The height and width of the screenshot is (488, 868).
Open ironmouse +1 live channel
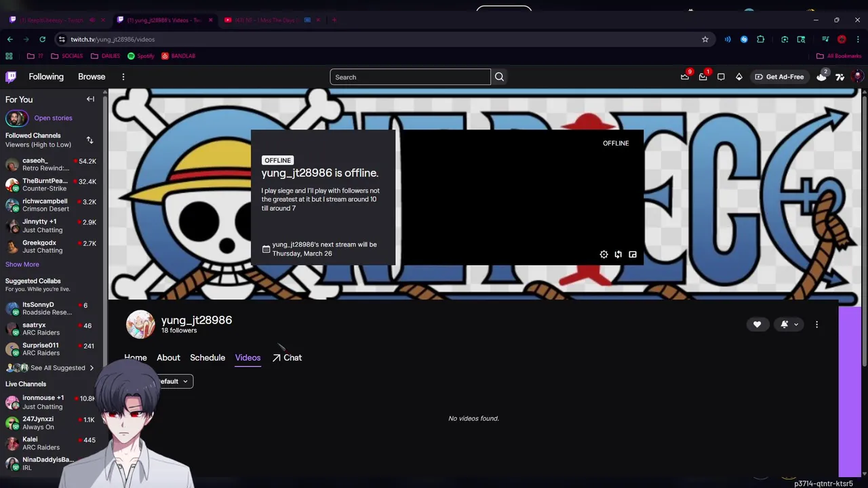pyautogui.click(x=52, y=402)
